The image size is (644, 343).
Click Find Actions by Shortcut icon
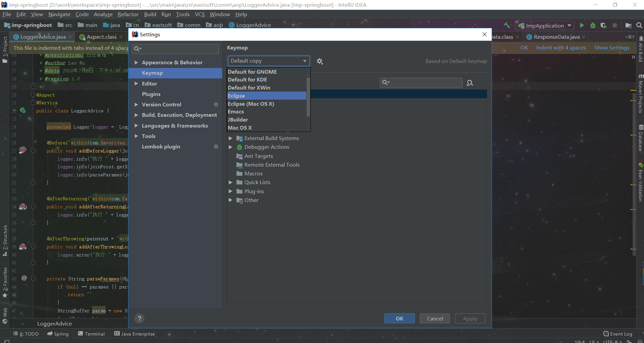point(470,83)
